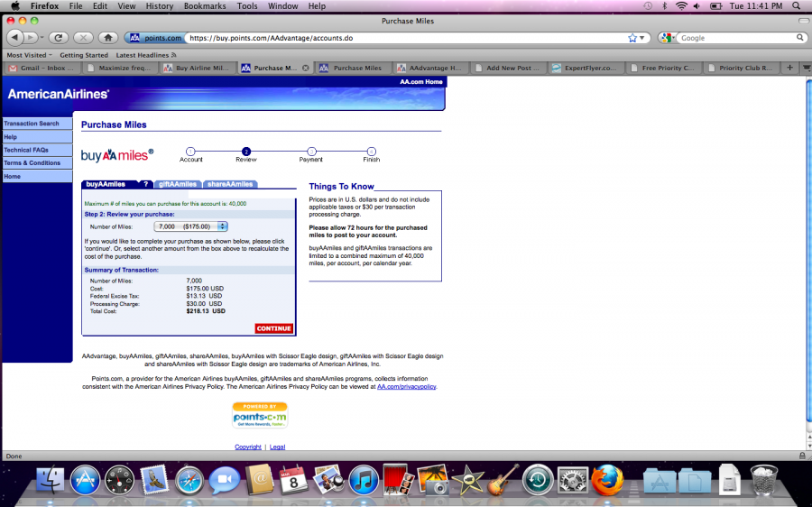The width and height of the screenshot is (812, 507).
Task: Click the Legal footer link
Action: pyautogui.click(x=277, y=447)
